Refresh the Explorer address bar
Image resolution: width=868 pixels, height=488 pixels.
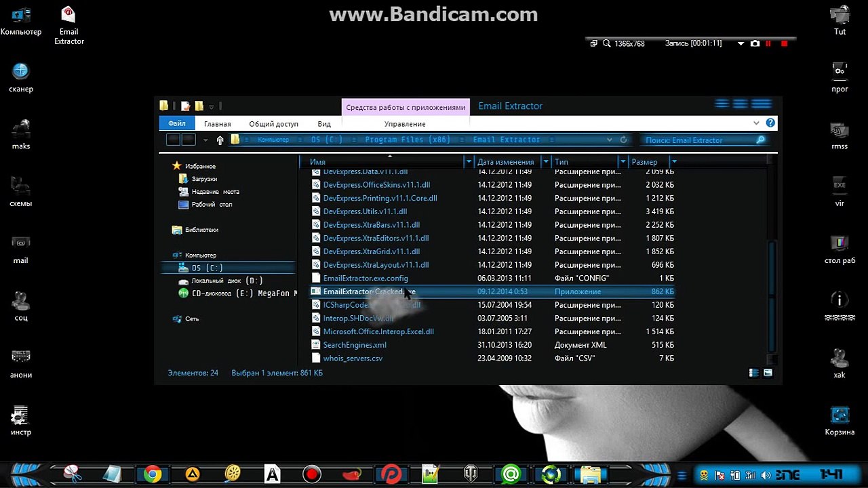[624, 140]
